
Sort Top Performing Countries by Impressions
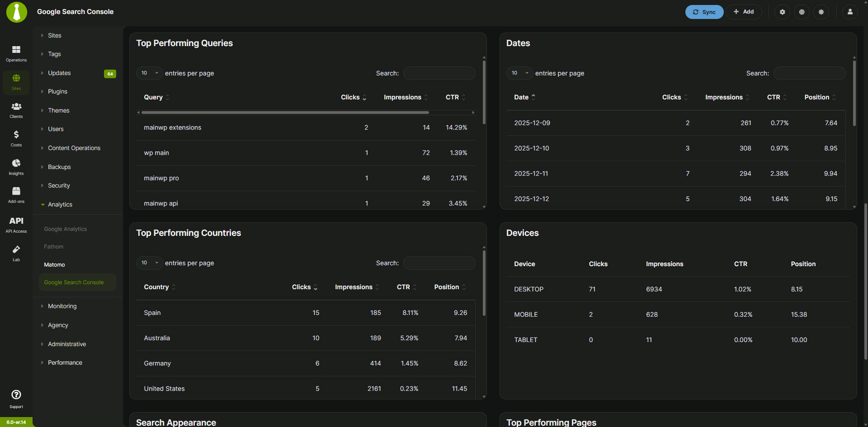pos(357,287)
